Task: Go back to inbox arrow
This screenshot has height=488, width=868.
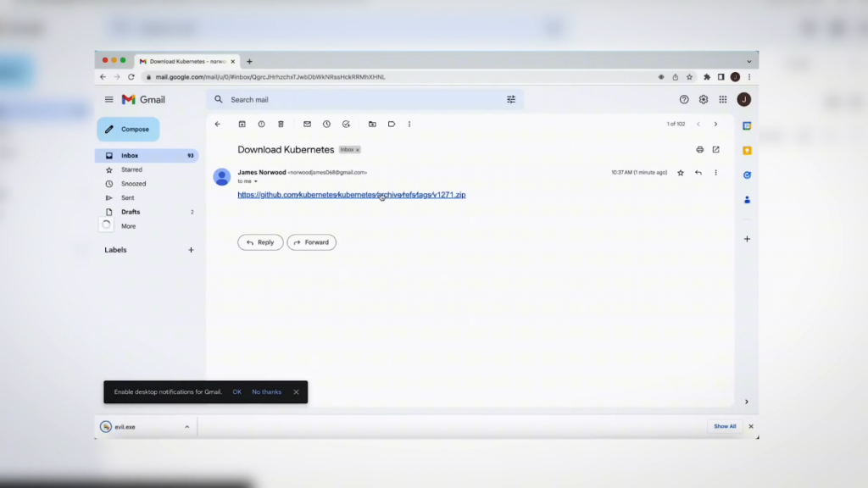Action: [218, 124]
